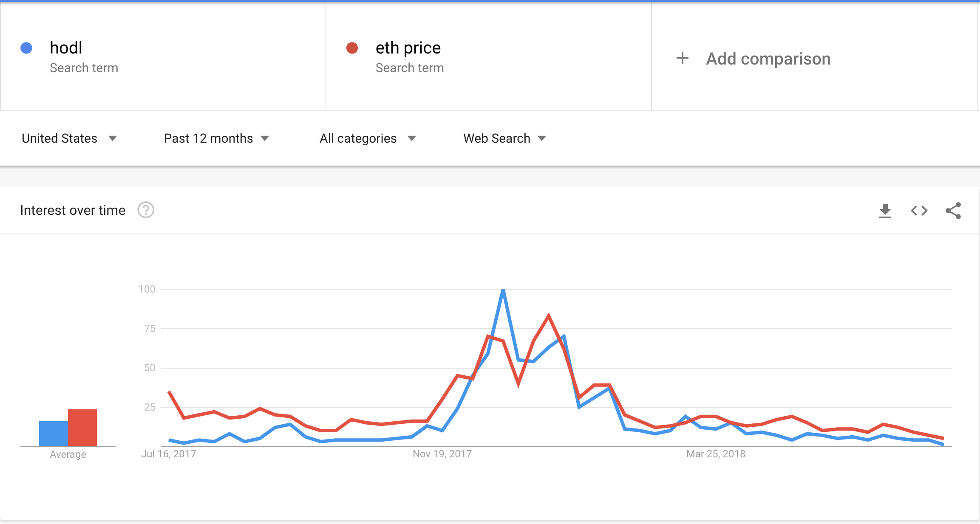Download the interest over time data
The width and height of the screenshot is (980, 524).
tap(885, 211)
